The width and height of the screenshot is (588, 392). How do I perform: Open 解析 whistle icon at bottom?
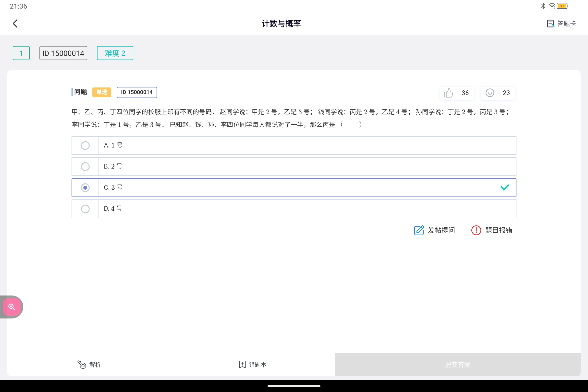(x=82, y=365)
